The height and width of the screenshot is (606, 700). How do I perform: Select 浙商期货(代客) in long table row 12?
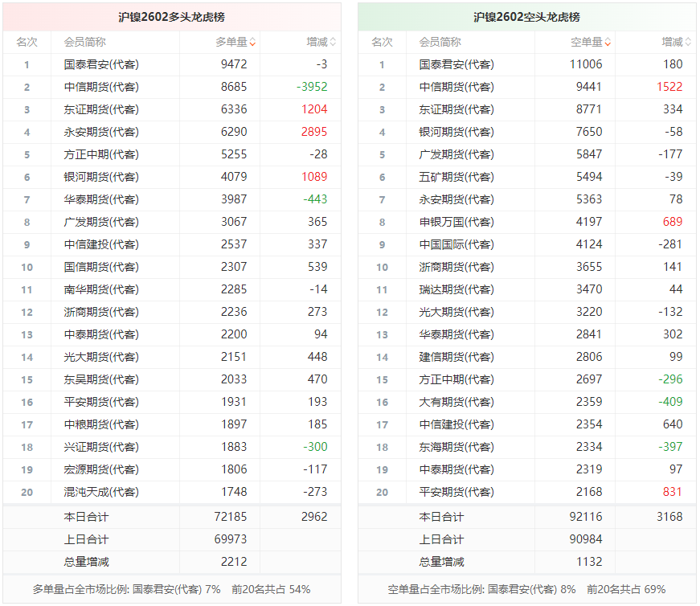pos(101,312)
